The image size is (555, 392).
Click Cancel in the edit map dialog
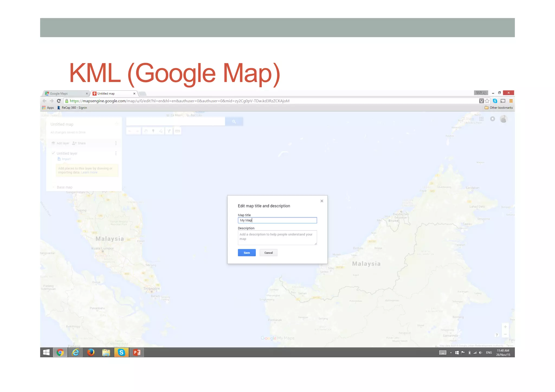[x=268, y=253]
